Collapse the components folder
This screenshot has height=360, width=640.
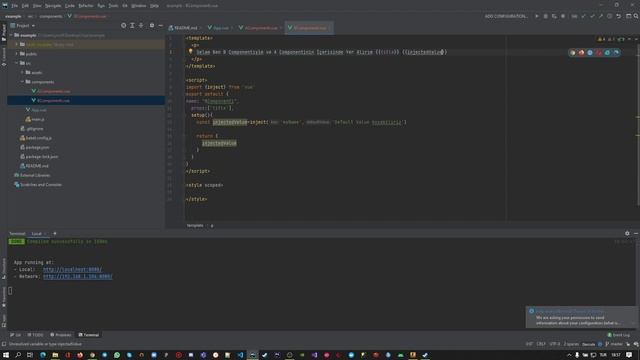point(22,82)
